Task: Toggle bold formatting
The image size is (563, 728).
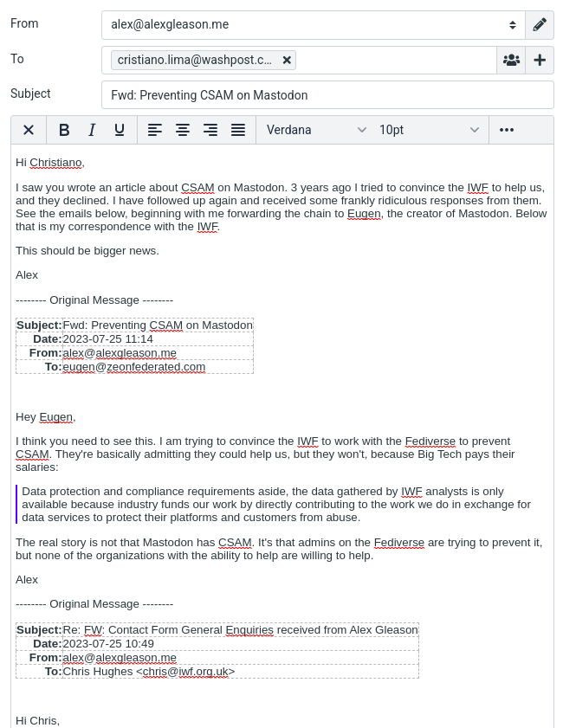Action: [x=64, y=130]
